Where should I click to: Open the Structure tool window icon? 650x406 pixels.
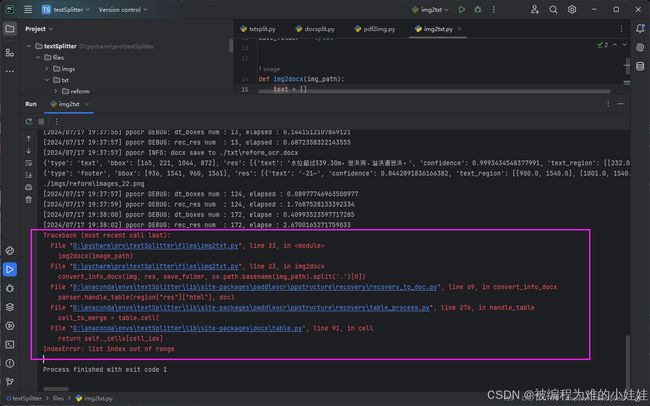(10, 53)
